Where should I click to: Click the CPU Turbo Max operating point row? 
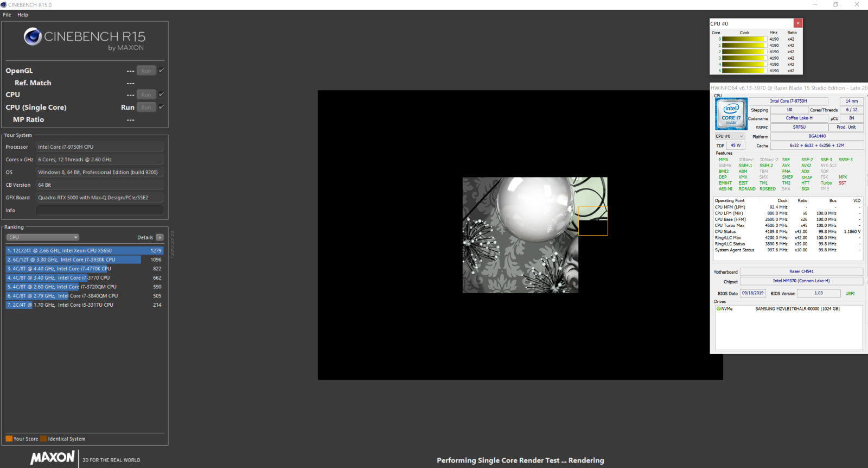click(788, 225)
